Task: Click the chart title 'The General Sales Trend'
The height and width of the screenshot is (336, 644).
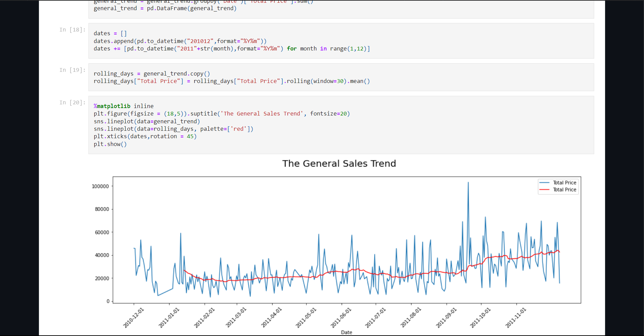Action: (339, 164)
